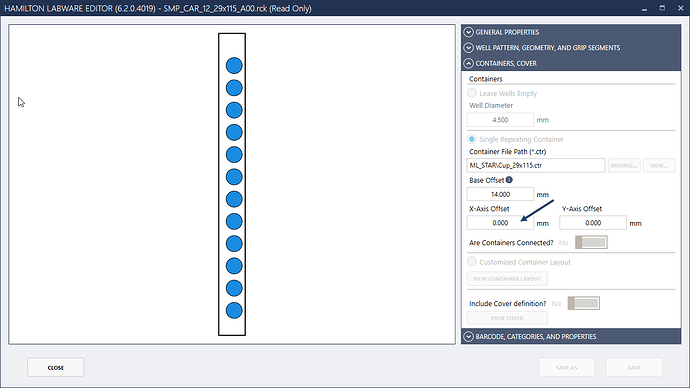Image resolution: width=690 pixels, height=388 pixels.
Task: Click the X-Axis Offset input field
Action: (500, 223)
